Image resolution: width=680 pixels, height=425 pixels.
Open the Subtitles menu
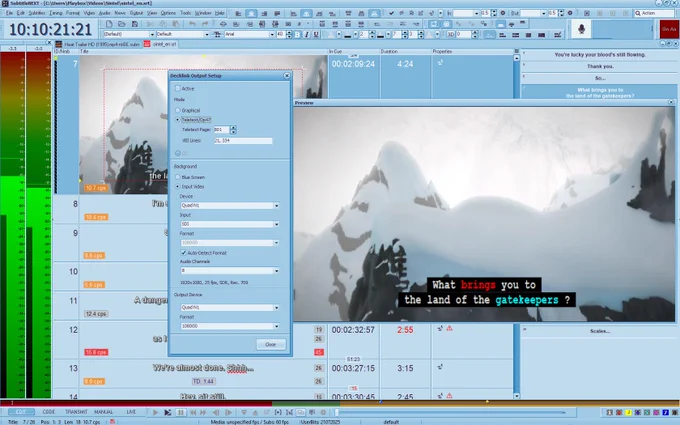tap(37, 13)
